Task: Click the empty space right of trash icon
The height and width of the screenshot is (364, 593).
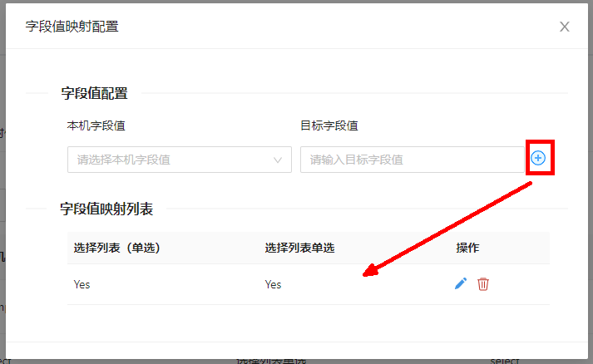Action: [522, 284]
